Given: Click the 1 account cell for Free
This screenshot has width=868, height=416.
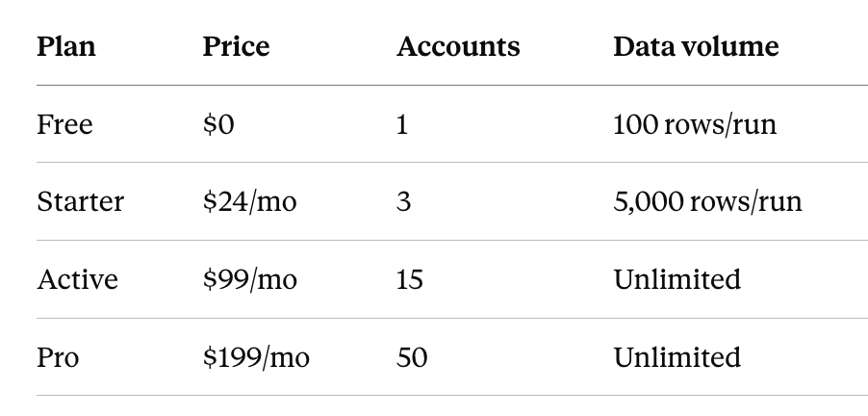Looking at the screenshot, I should coord(402,124).
